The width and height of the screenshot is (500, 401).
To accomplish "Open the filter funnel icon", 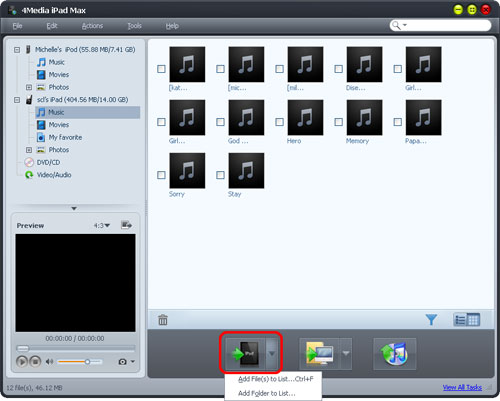I will point(431,320).
